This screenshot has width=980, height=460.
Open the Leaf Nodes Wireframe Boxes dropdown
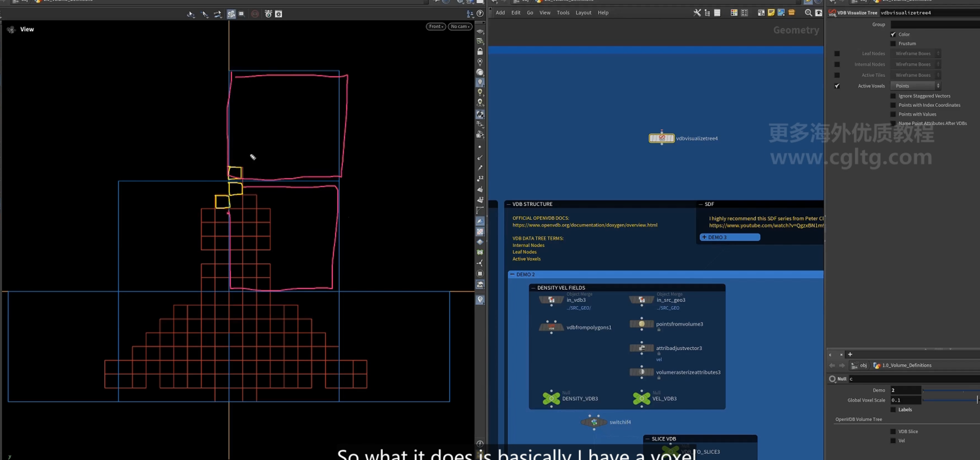click(x=916, y=53)
